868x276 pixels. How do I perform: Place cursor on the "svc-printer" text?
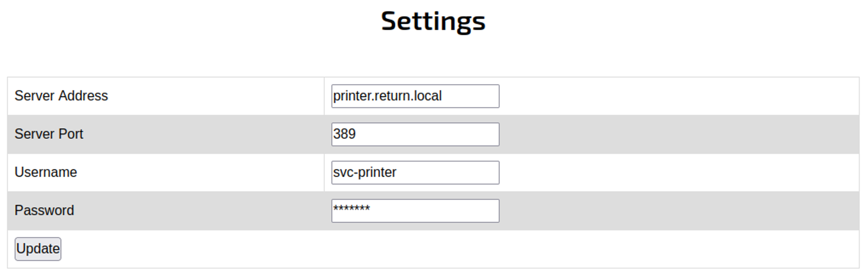click(365, 172)
